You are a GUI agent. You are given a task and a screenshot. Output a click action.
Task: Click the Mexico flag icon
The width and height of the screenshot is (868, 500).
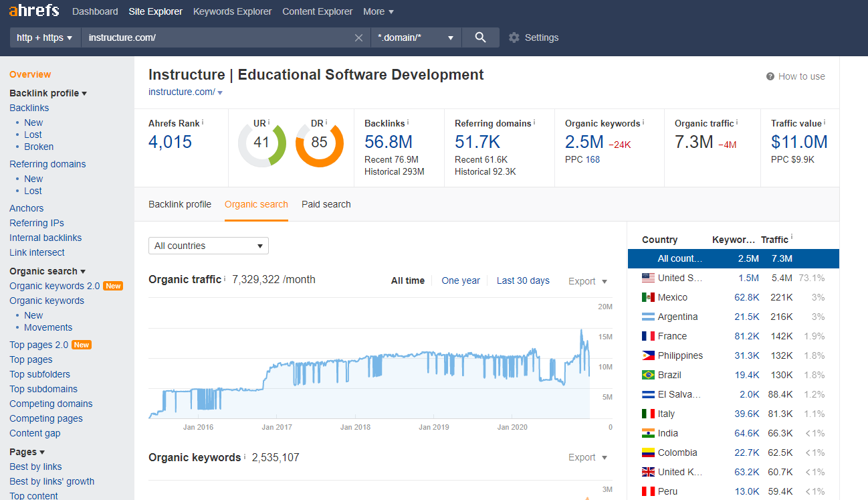click(x=647, y=297)
